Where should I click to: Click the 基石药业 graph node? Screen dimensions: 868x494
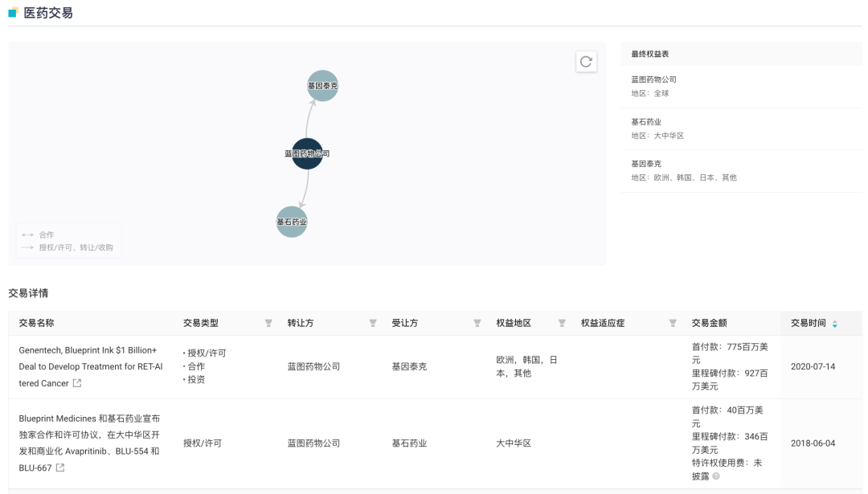coord(292,222)
